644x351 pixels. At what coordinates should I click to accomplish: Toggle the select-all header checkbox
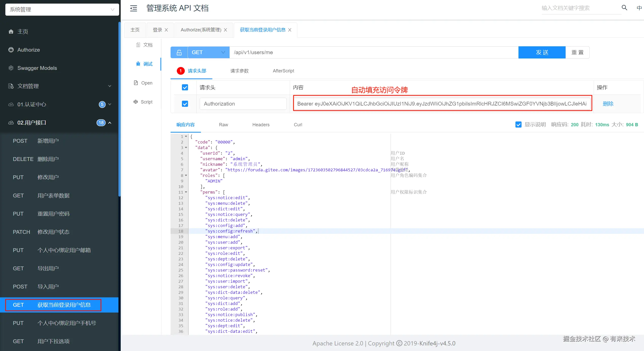(x=185, y=88)
